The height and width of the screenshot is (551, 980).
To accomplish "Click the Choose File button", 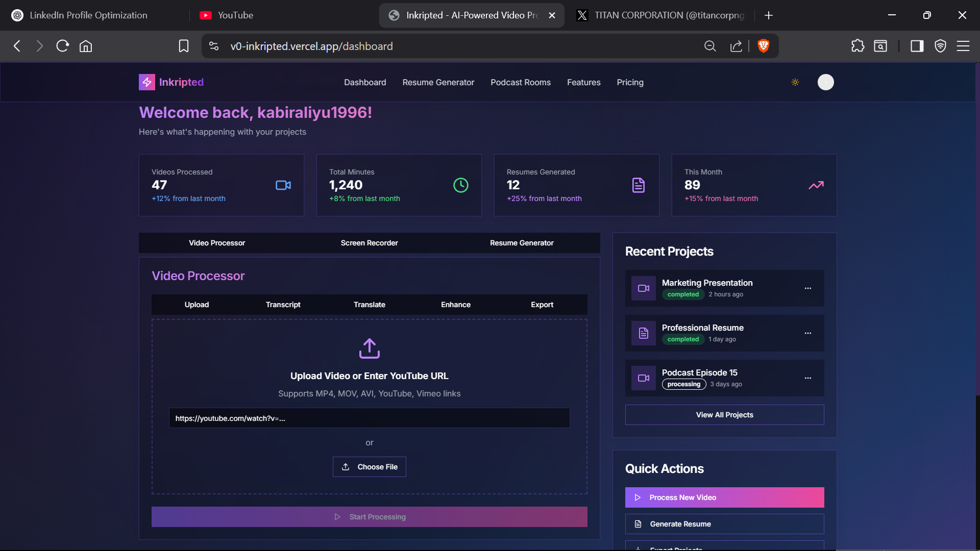I will pos(370,467).
